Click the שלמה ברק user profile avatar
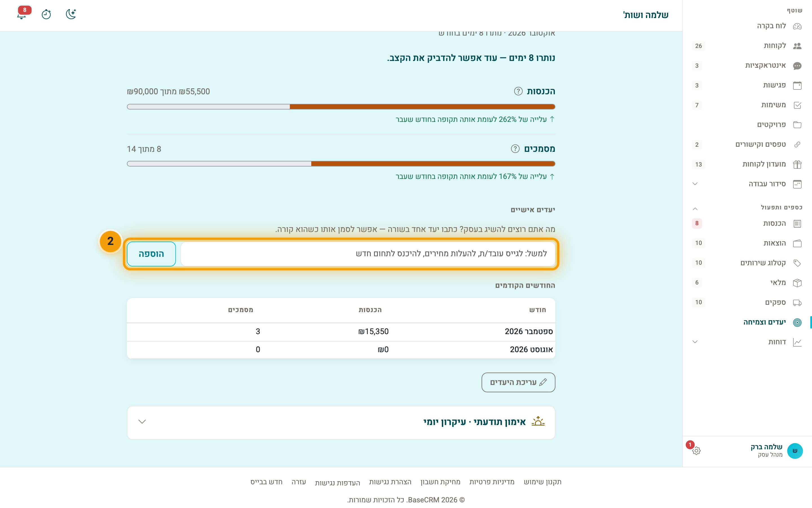The height and width of the screenshot is (508, 812). tap(795, 451)
